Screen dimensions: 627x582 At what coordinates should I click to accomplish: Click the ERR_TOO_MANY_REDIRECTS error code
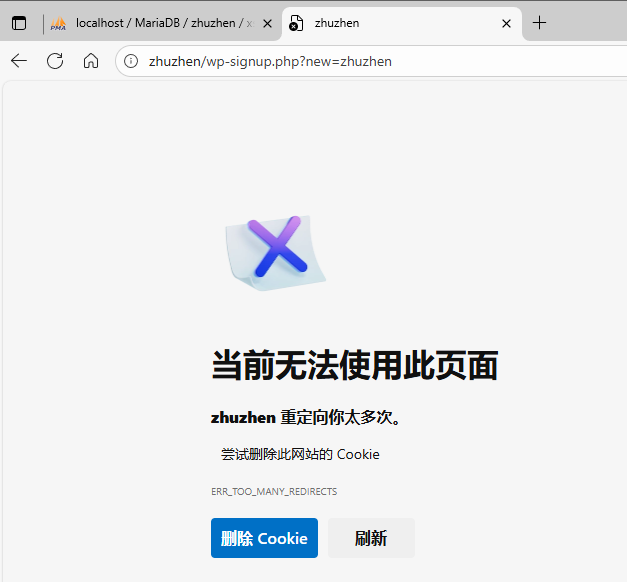(x=274, y=492)
